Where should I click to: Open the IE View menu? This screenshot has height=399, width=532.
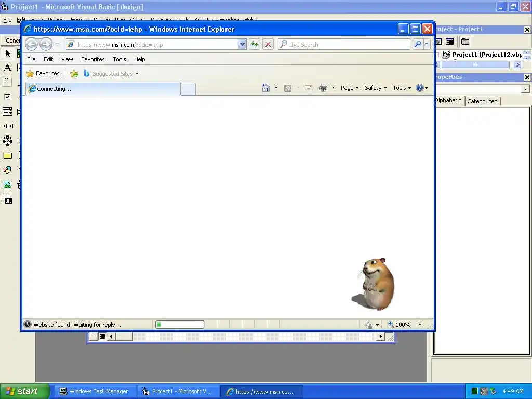(x=67, y=59)
